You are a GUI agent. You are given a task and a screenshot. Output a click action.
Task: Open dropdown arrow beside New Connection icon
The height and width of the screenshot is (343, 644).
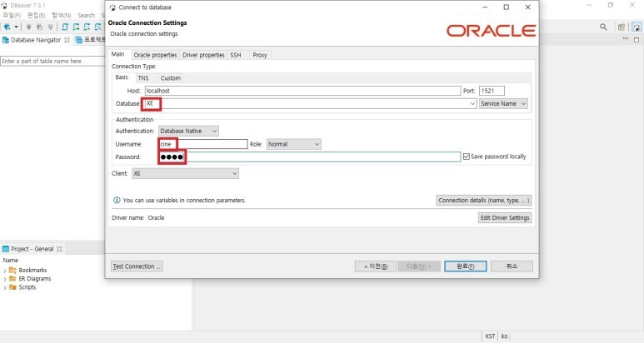click(16, 27)
